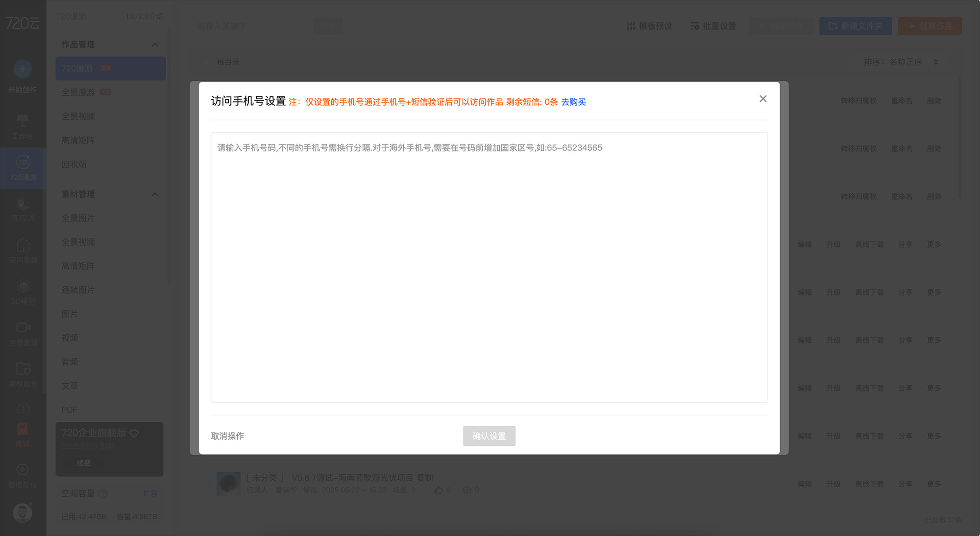Click the 去购买 link

[x=573, y=102]
